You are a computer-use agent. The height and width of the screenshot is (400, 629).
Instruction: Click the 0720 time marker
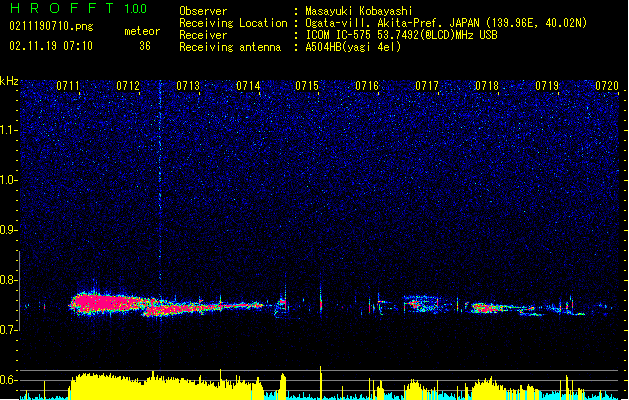(x=607, y=86)
